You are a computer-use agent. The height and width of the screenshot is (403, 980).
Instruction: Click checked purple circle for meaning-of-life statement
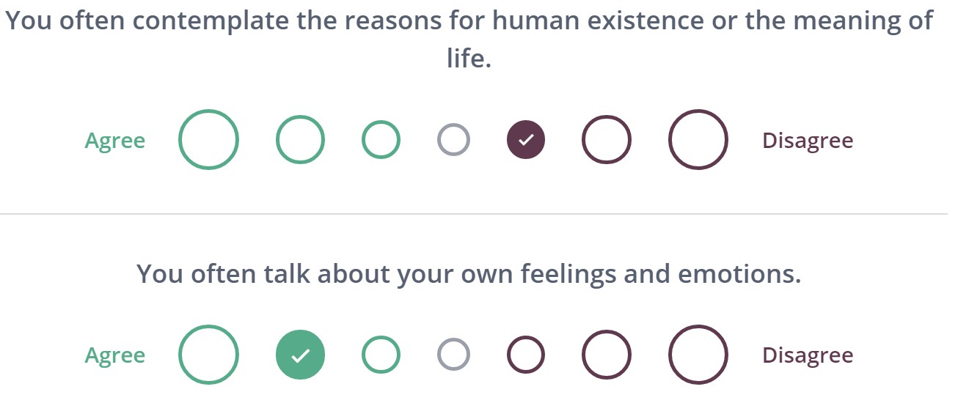click(526, 139)
